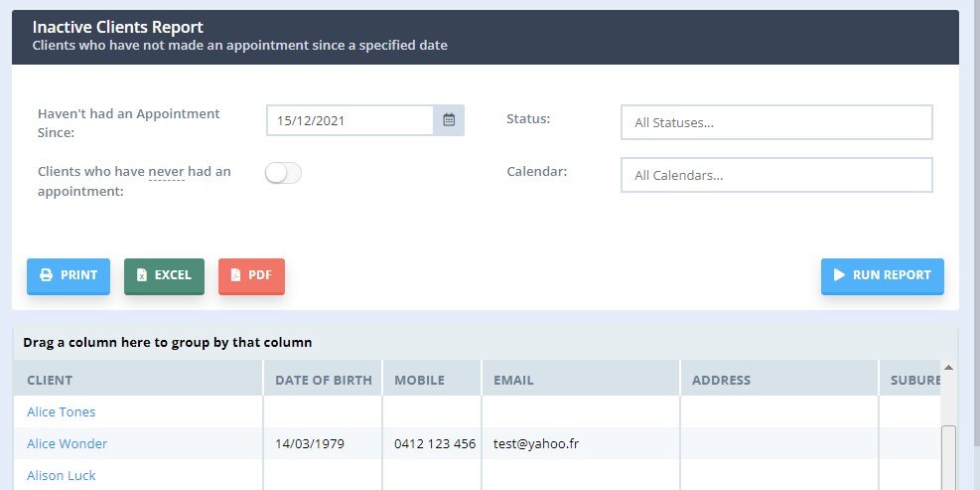980x490 pixels.
Task: Click the date input field showing 15/12/2021
Action: (x=350, y=120)
